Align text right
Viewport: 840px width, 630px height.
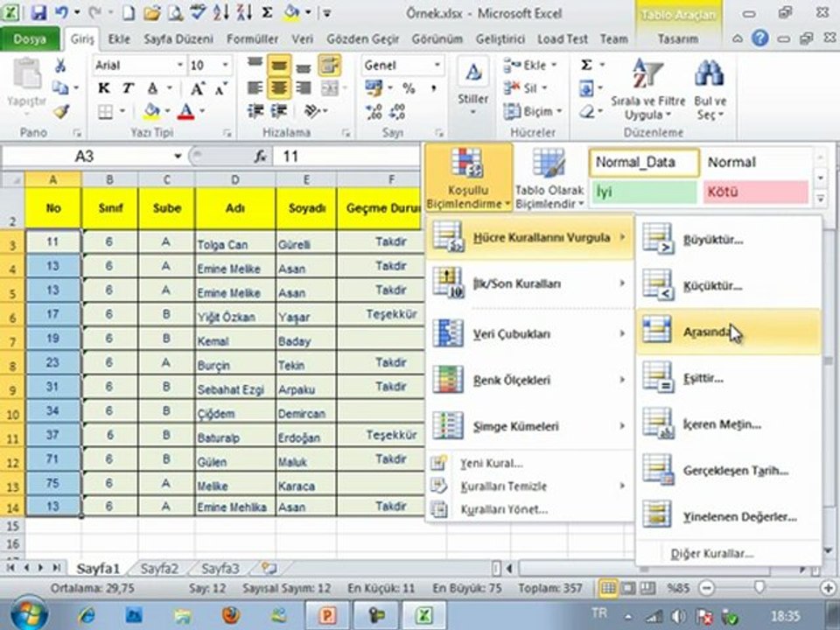tap(304, 87)
